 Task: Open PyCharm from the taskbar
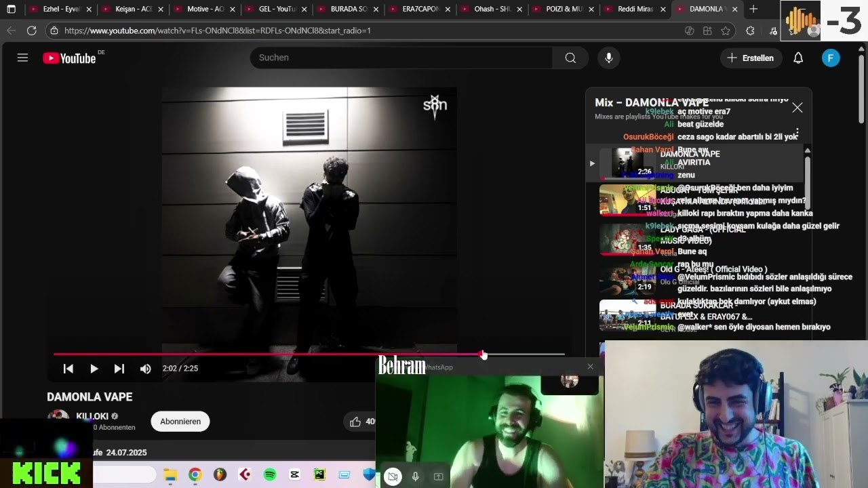tap(319, 474)
